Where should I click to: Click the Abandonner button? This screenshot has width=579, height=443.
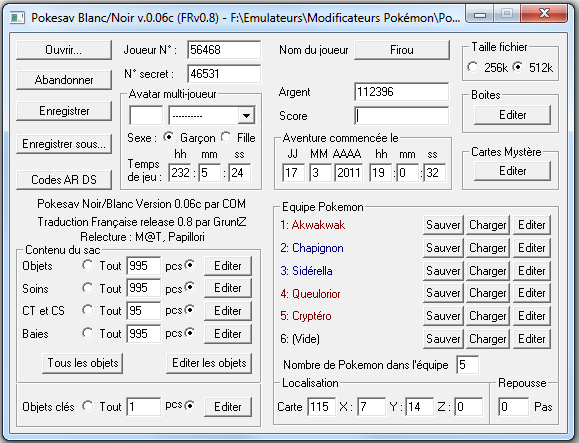click(x=64, y=80)
